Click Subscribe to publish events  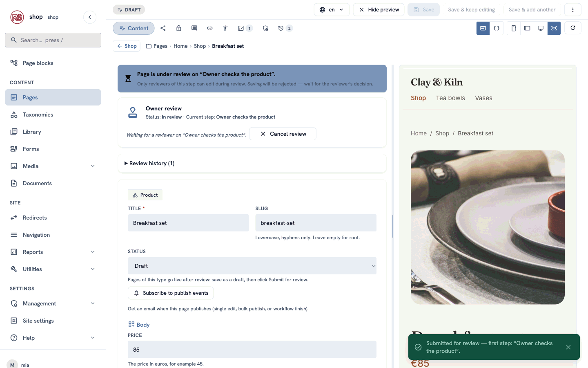(x=171, y=293)
